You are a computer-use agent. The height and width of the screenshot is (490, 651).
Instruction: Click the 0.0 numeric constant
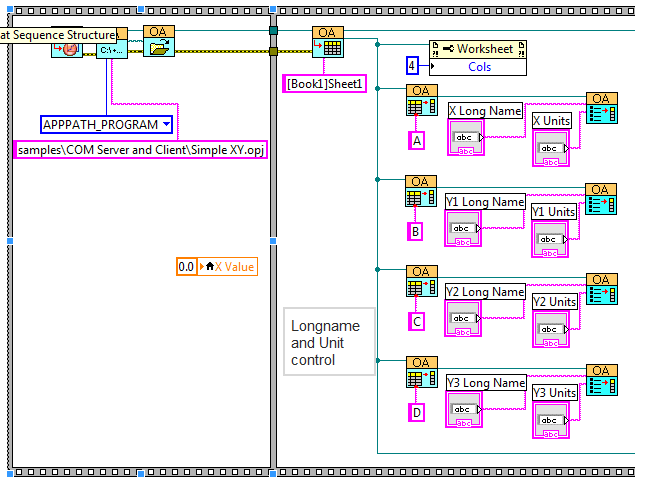click(x=186, y=267)
